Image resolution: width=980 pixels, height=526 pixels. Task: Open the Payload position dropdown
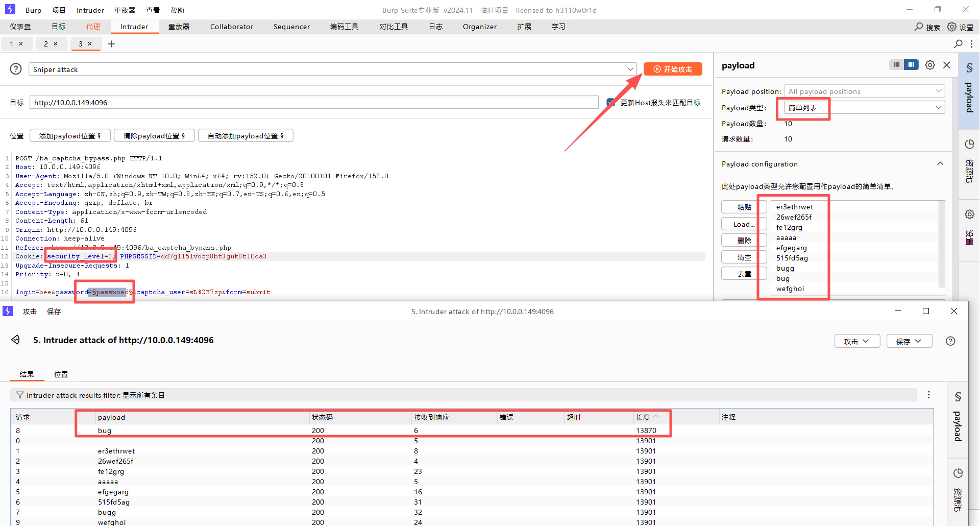point(865,91)
